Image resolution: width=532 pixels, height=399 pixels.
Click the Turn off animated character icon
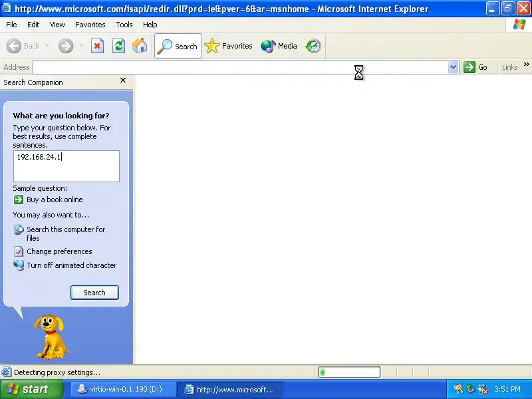click(19, 265)
